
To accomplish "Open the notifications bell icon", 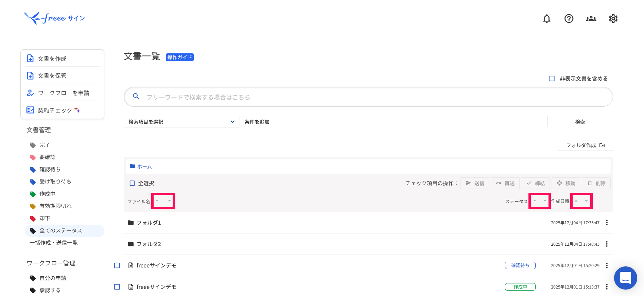I will pyautogui.click(x=546, y=18).
